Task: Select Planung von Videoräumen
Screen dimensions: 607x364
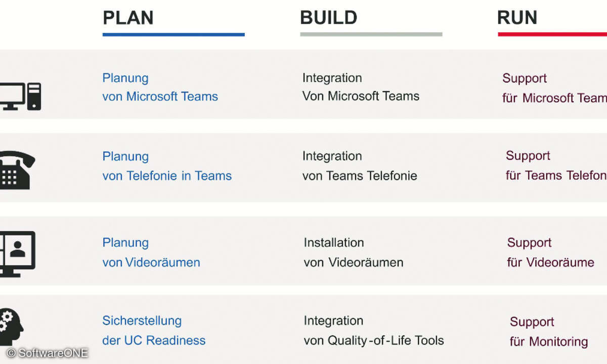Action: [151, 253]
